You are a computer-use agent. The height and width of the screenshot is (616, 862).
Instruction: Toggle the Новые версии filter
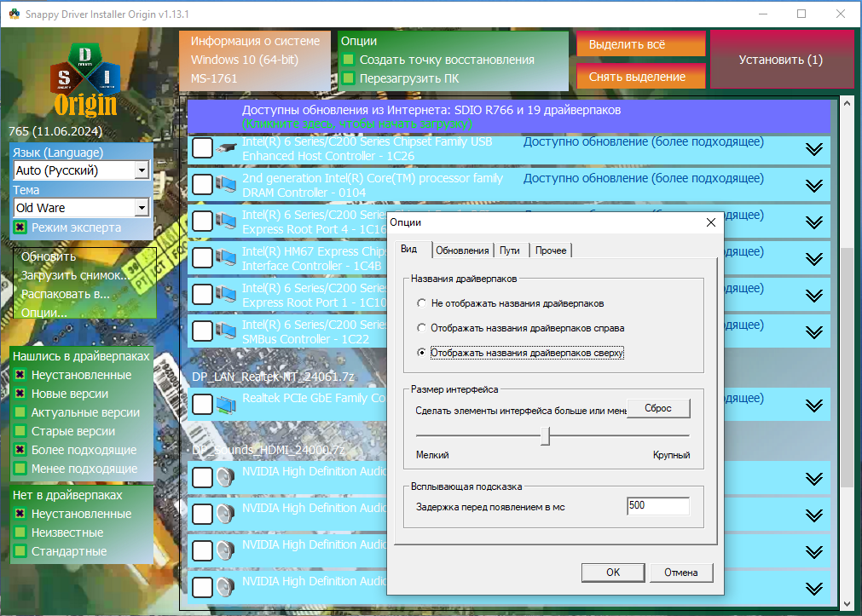(x=20, y=394)
